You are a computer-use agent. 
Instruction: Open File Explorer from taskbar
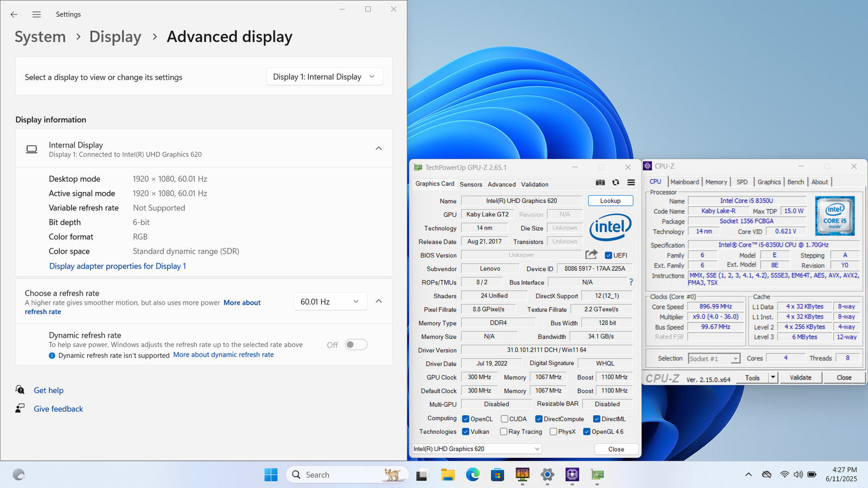click(x=448, y=475)
